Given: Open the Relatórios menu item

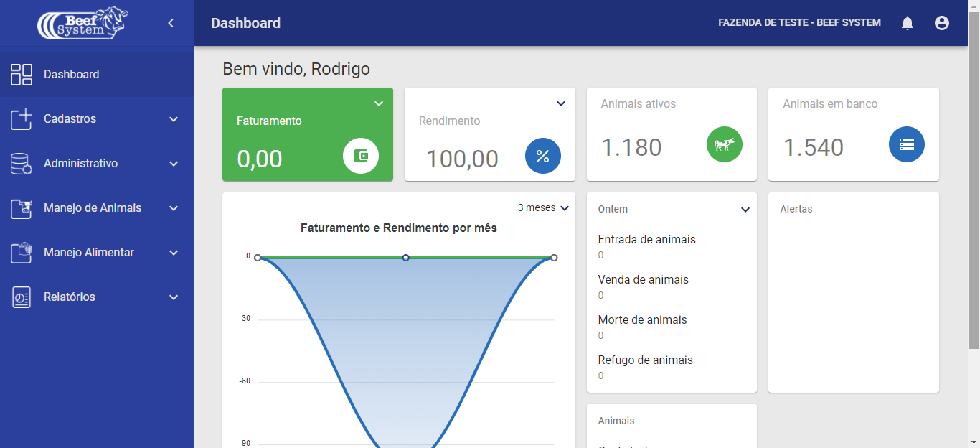Looking at the screenshot, I should tap(97, 297).
